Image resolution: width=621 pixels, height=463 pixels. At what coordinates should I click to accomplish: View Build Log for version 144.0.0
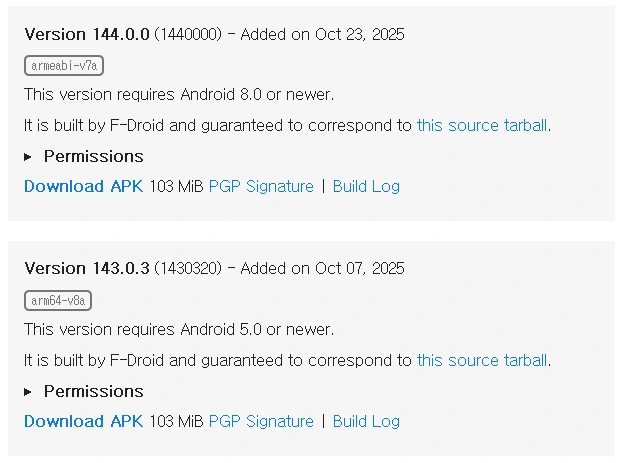click(366, 186)
